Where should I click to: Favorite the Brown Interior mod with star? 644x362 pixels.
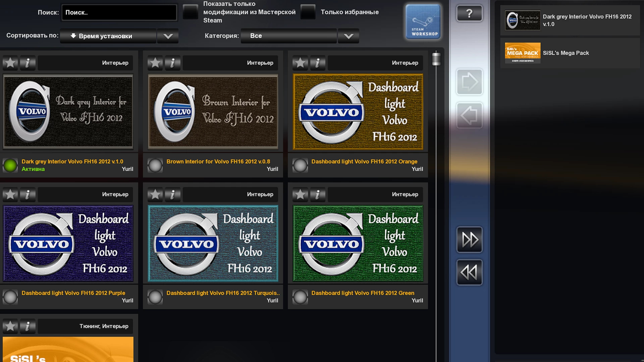(155, 63)
